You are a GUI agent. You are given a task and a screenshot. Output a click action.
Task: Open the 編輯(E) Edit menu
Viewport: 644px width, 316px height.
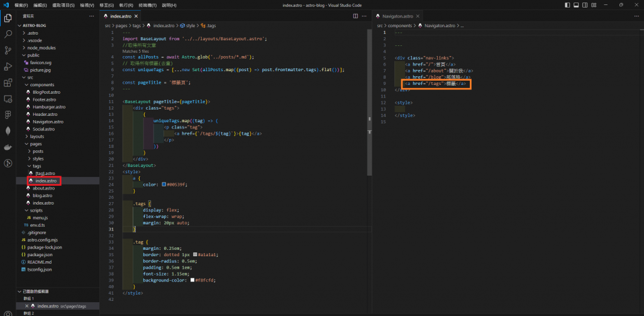[x=40, y=5]
